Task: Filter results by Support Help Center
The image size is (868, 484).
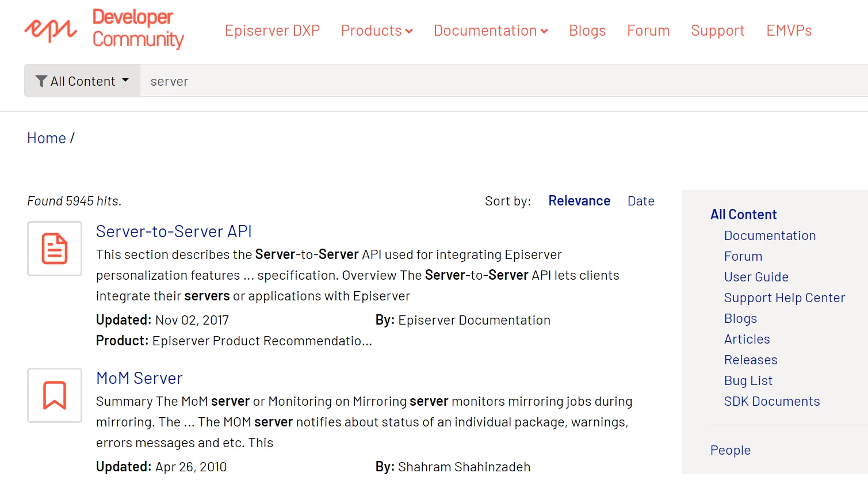Action: [x=785, y=298]
